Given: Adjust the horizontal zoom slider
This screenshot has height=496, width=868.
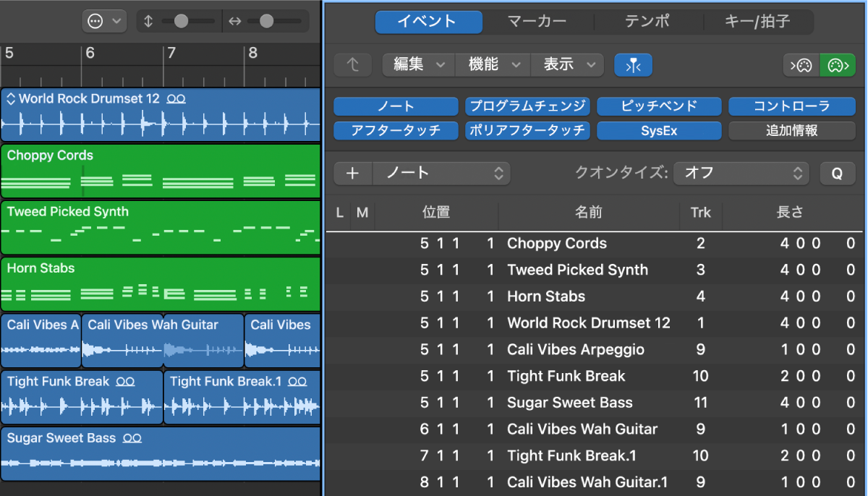Looking at the screenshot, I should tap(268, 21).
